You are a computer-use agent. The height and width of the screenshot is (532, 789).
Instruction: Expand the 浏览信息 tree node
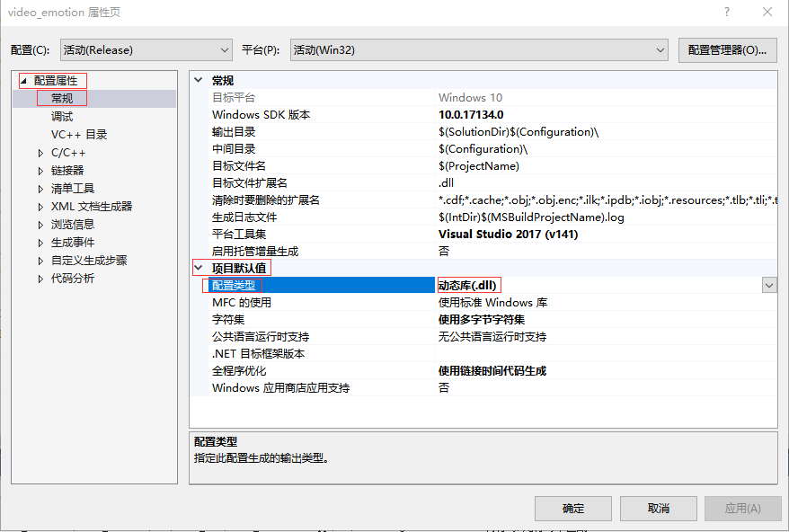(40, 225)
